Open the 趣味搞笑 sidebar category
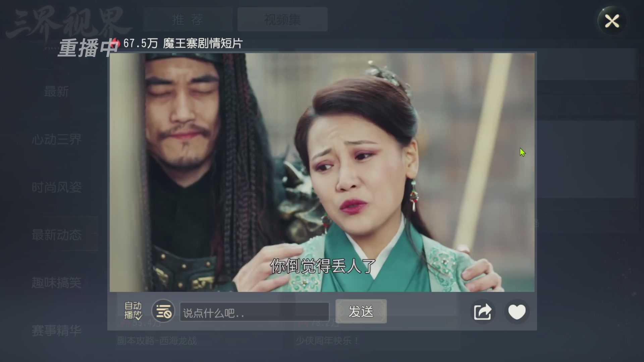644x362 pixels. (56, 283)
